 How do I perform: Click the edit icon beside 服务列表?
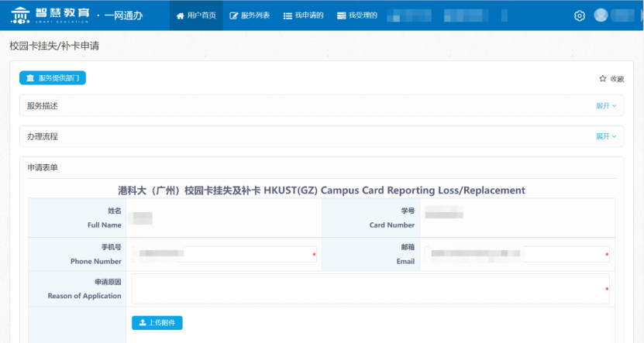234,15
